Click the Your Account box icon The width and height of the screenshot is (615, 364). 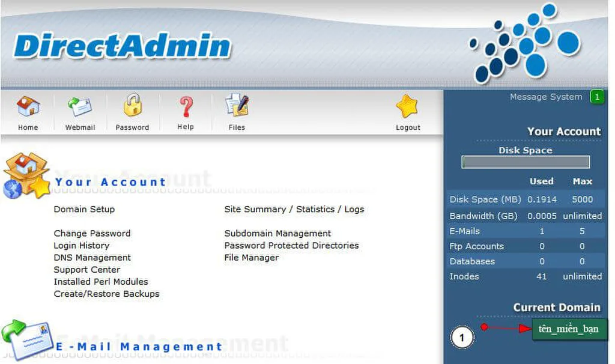[26, 176]
